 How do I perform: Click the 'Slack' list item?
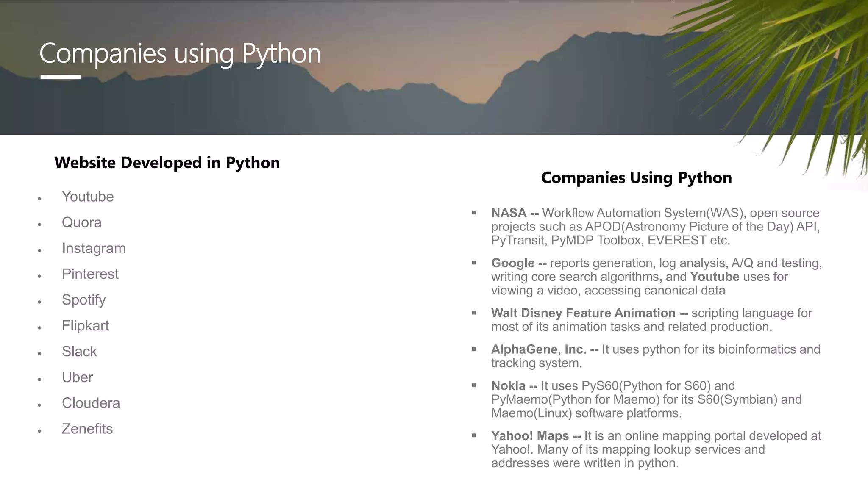tap(79, 352)
